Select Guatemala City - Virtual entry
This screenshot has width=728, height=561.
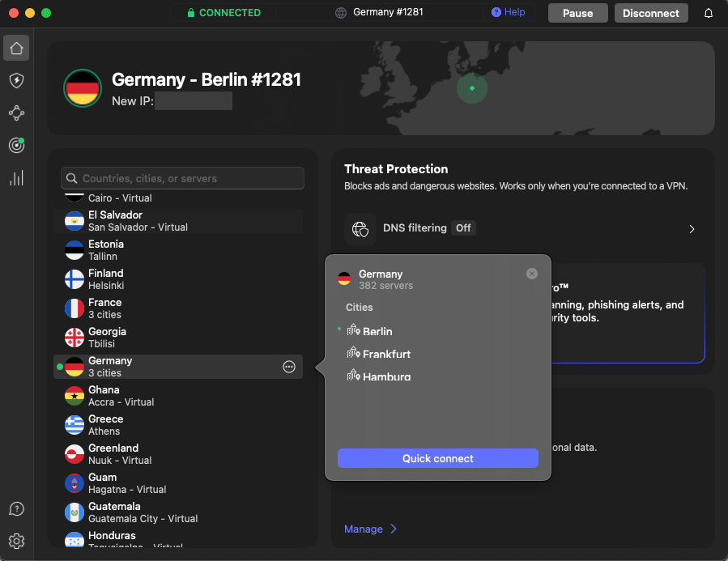(178, 512)
